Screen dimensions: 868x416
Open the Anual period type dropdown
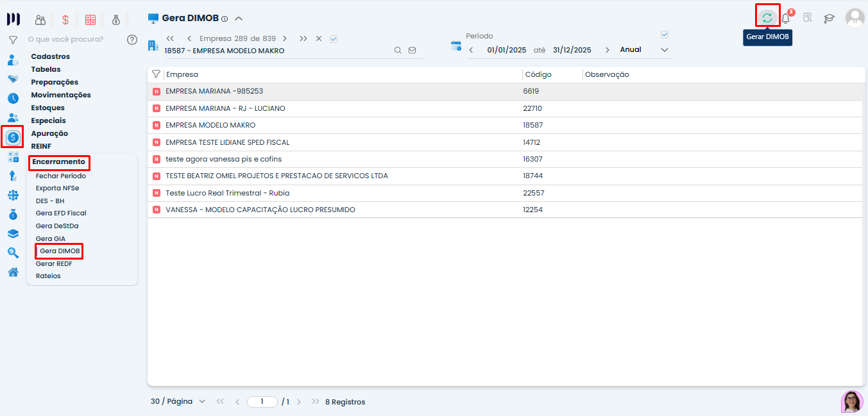[x=643, y=50]
